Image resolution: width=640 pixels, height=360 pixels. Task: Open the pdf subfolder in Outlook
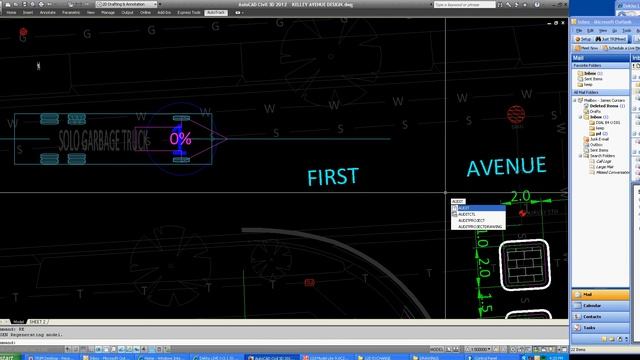598,133
